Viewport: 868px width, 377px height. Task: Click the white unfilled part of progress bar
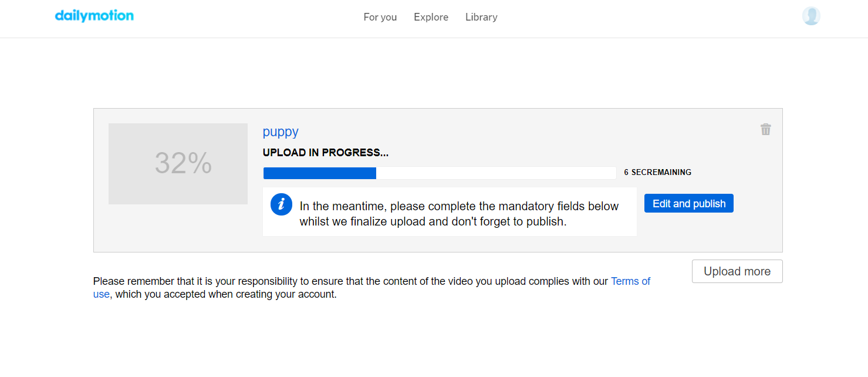click(x=496, y=173)
